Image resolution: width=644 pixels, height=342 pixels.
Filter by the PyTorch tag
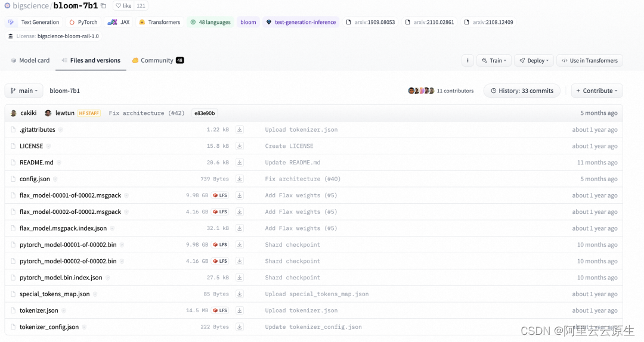pos(83,22)
